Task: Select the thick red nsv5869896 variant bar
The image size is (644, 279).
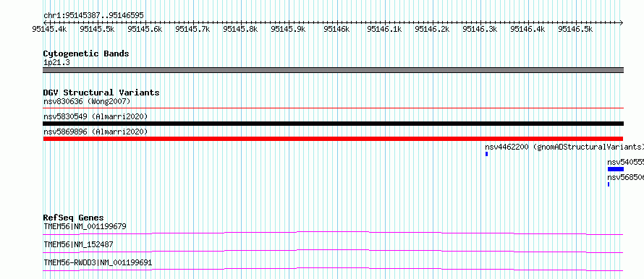Action: [x=333, y=139]
